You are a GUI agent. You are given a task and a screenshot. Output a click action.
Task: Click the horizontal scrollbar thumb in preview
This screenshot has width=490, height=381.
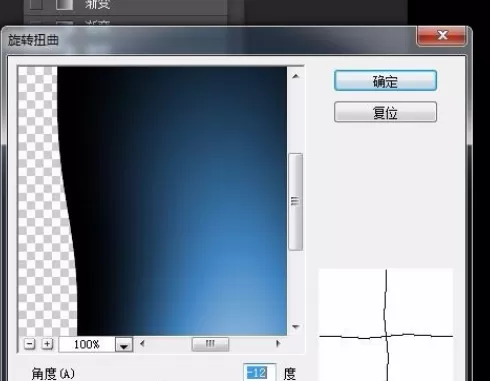(210, 344)
